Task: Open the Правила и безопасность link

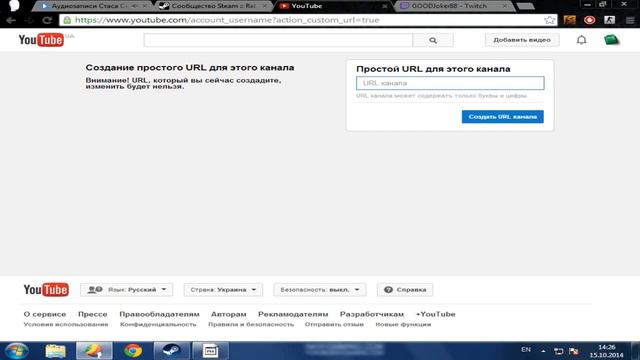Action: (251, 324)
